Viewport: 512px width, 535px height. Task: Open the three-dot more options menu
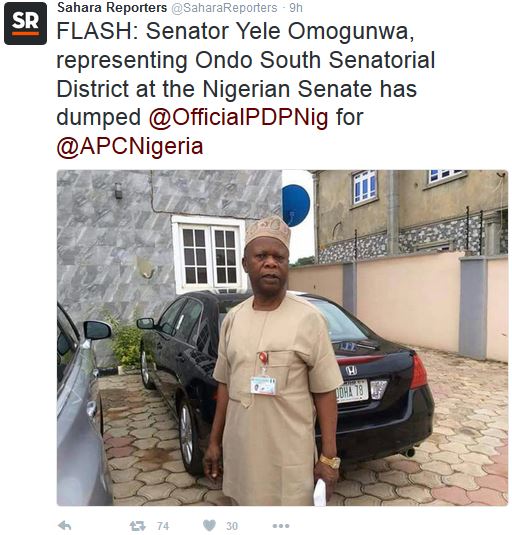tap(281, 526)
